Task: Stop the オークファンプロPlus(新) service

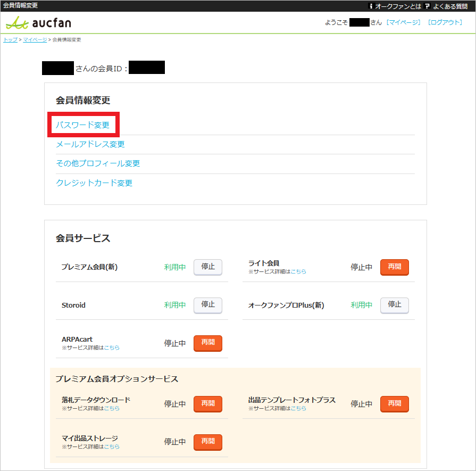Action: coord(394,305)
